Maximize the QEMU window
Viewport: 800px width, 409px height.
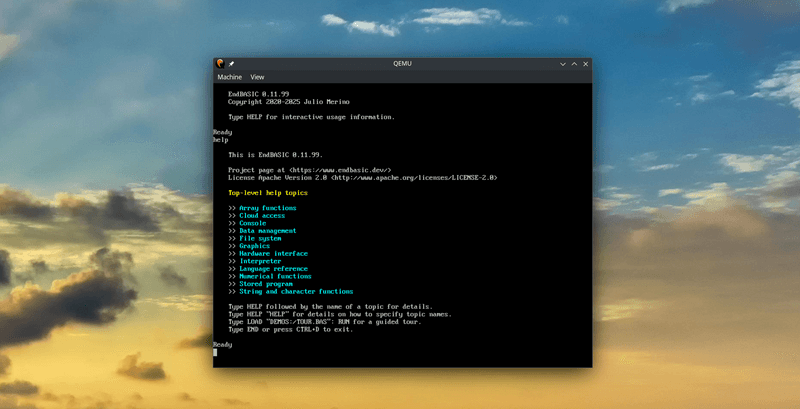tap(574, 64)
